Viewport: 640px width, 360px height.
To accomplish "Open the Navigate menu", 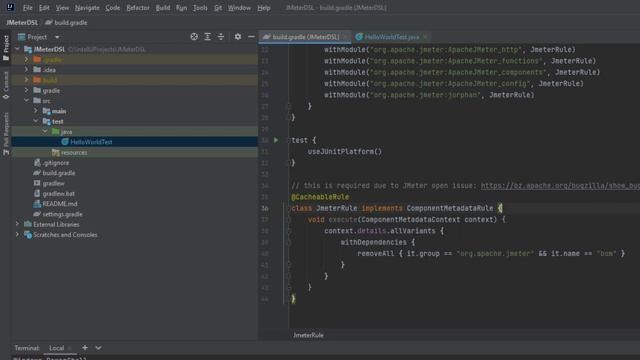I will pyautogui.click(x=87, y=8).
